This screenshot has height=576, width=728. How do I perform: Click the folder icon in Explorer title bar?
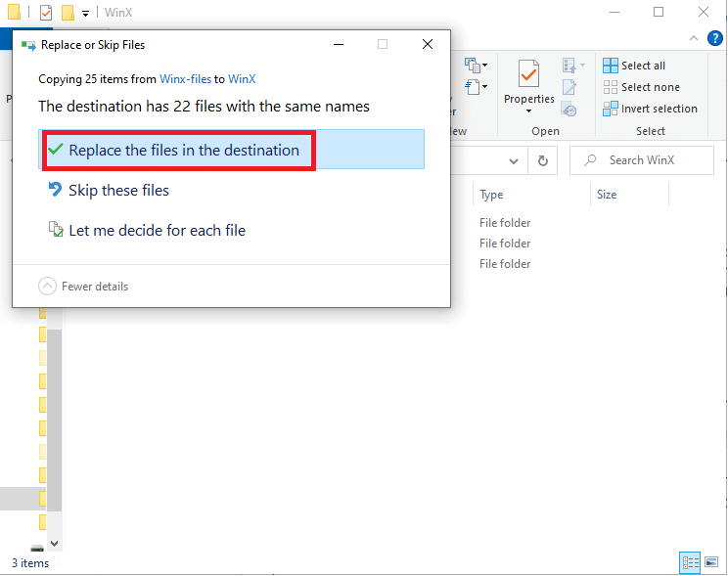pos(15,12)
